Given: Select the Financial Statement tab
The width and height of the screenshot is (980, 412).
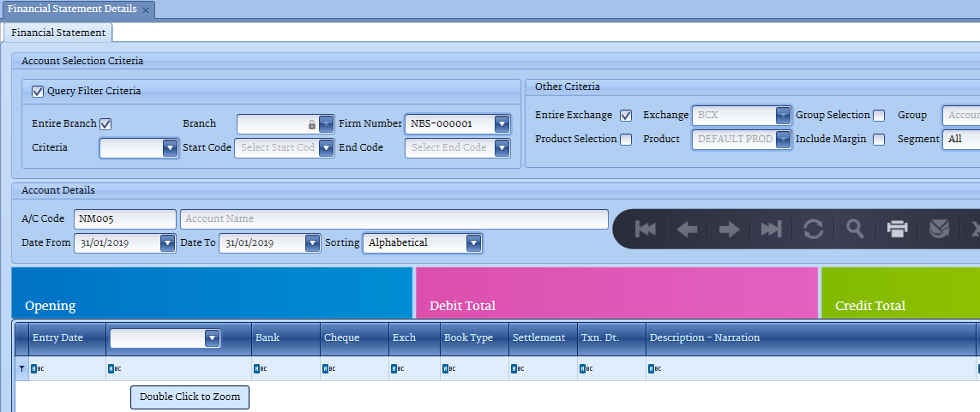Looking at the screenshot, I should pyautogui.click(x=58, y=33).
